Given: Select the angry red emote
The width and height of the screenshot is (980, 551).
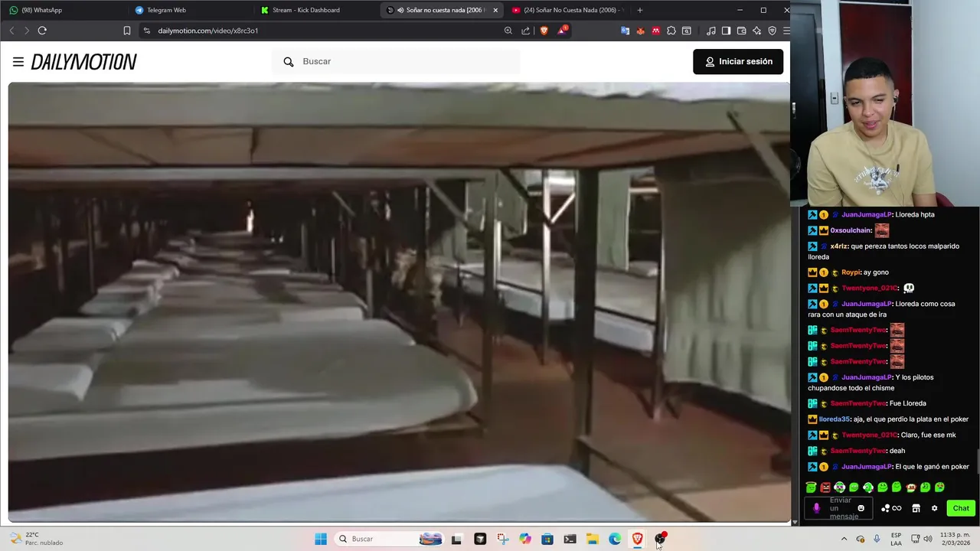Looking at the screenshot, I should click(825, 487).
